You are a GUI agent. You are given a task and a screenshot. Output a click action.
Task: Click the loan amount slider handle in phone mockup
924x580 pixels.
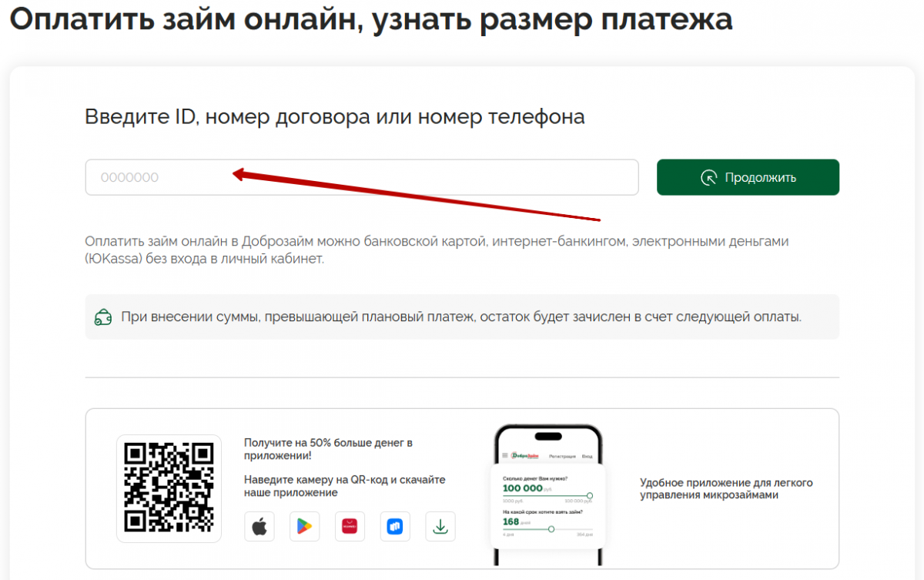590,495
